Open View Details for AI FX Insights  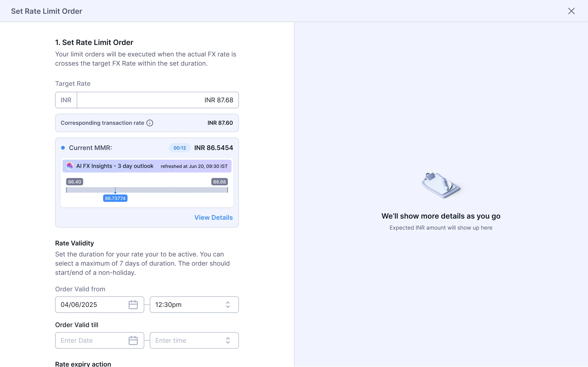(x=213, y=217)
